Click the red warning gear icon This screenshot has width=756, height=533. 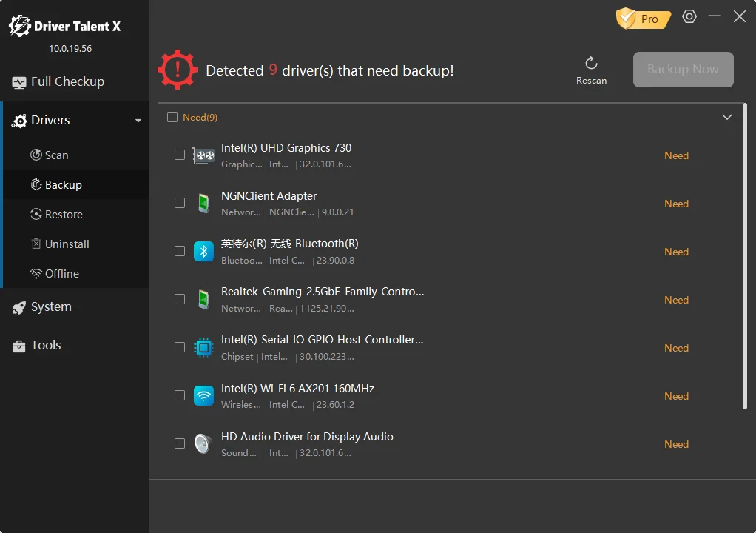pyautogui.click(x=178, y=70)
